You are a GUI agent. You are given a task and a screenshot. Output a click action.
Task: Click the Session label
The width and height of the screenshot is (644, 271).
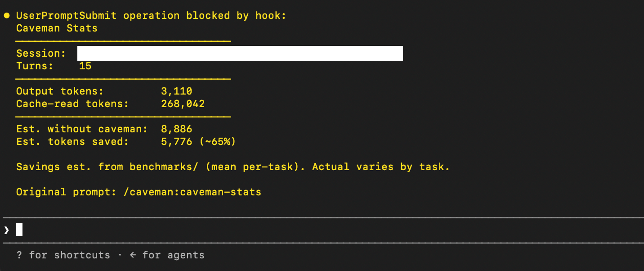tap(41, 54)
